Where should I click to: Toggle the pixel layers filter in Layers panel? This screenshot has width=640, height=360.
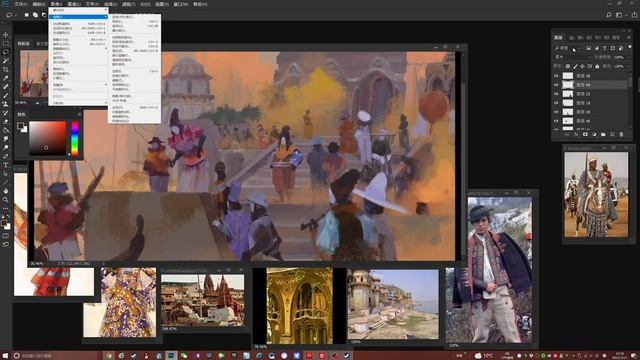click(588, 48)
